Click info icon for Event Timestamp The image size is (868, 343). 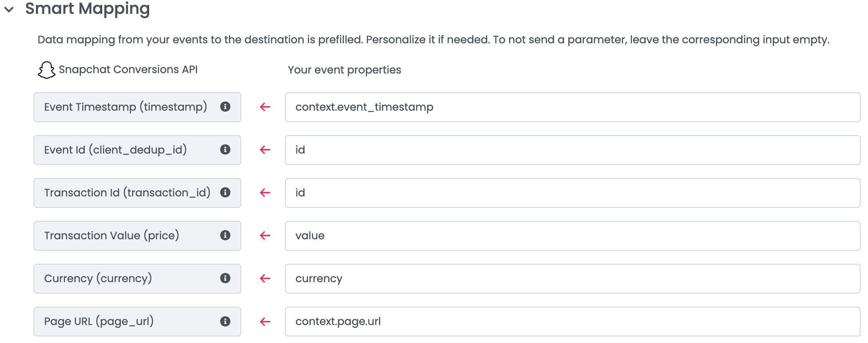[x=225, y=107]
